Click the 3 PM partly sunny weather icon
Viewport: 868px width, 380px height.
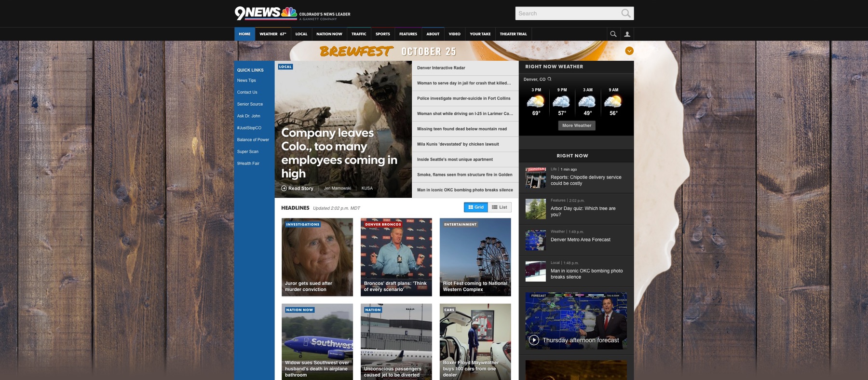coord(536,101)
